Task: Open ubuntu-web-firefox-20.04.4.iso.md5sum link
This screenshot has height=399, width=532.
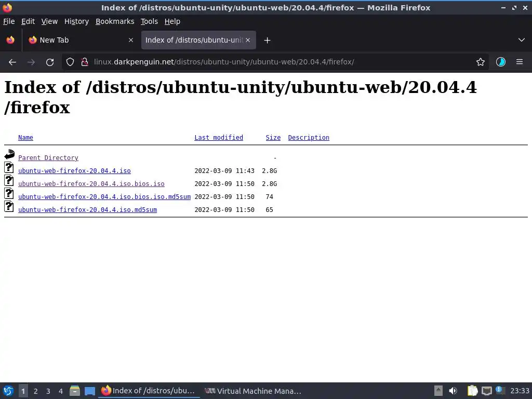Action: coord(87,210)
